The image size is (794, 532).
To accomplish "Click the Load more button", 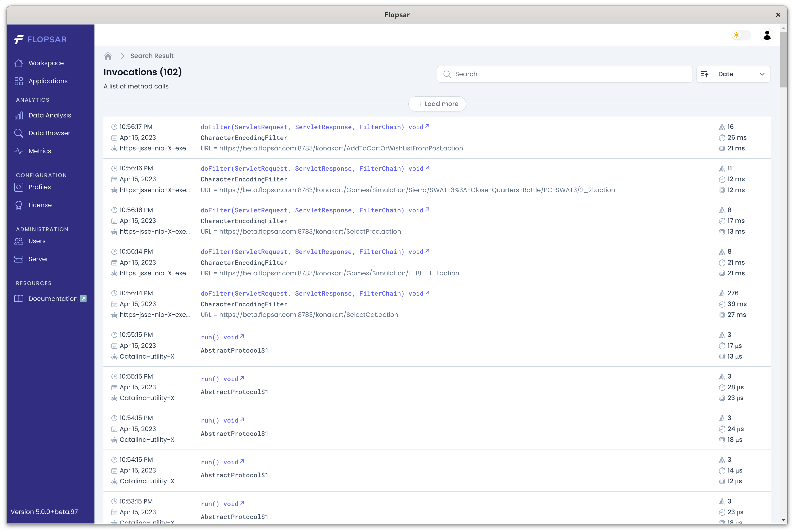I will coord(437,104).
